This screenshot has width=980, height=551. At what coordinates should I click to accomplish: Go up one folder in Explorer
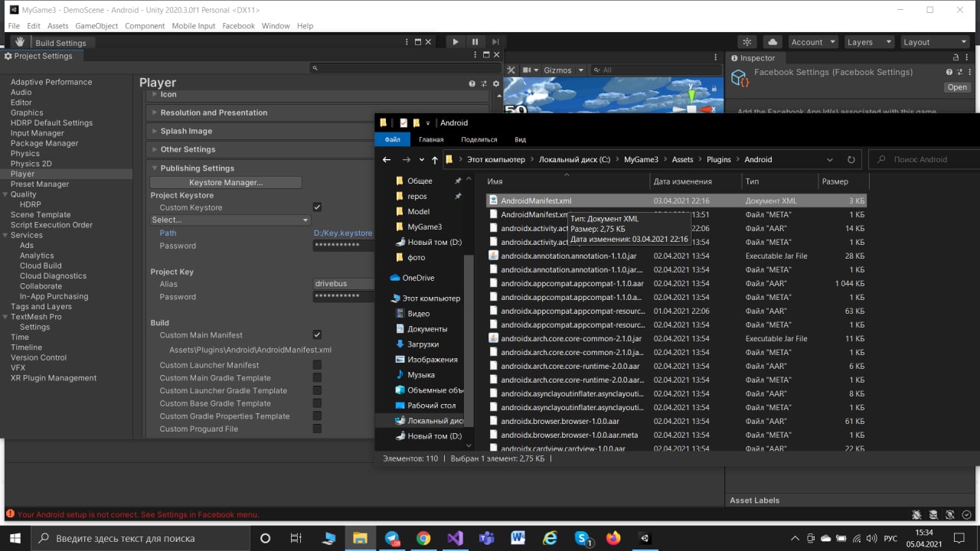[x=435, y=160]
